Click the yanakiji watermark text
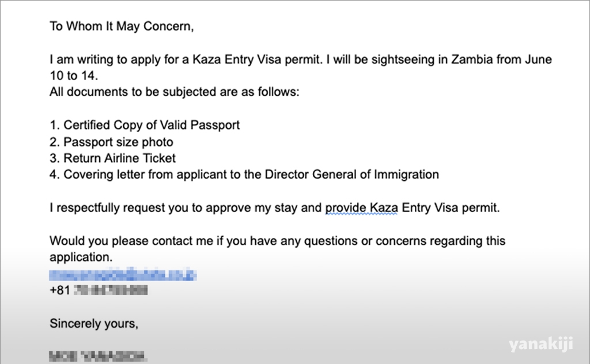Viewport: 590px width, 364px height. click(540, 344)
